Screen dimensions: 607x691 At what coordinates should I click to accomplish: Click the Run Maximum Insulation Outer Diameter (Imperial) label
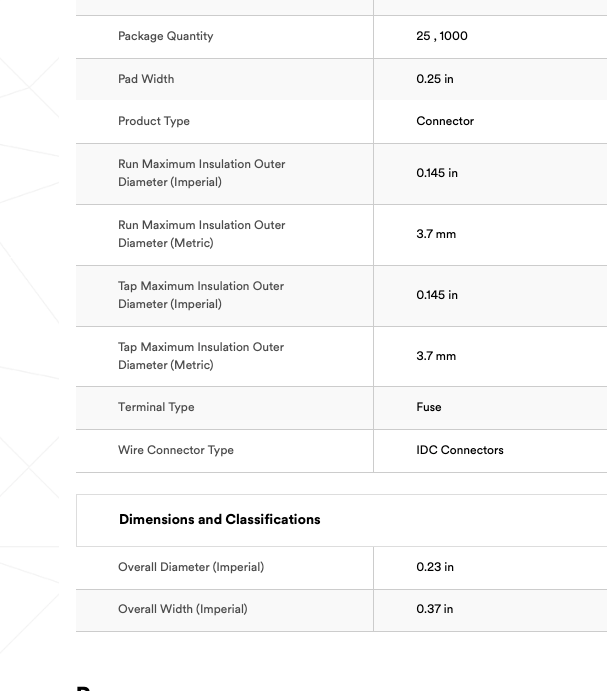tap(201, 173)
